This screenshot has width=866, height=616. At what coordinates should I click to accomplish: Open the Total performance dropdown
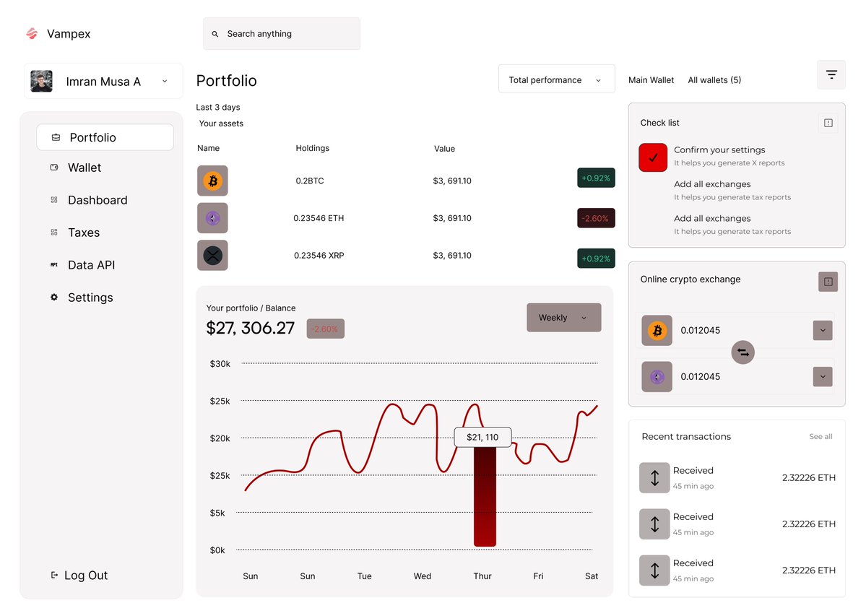point(556,78)
